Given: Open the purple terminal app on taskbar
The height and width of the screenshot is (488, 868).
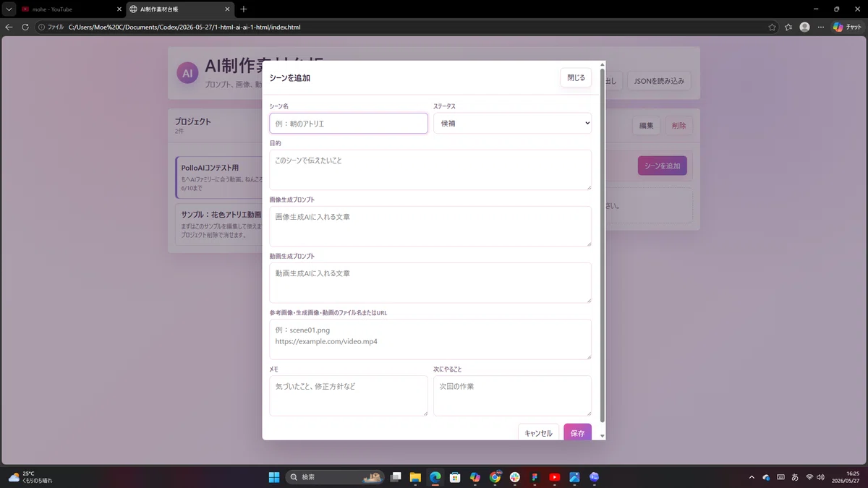Looking at the screenshot, I should (595, 477).
